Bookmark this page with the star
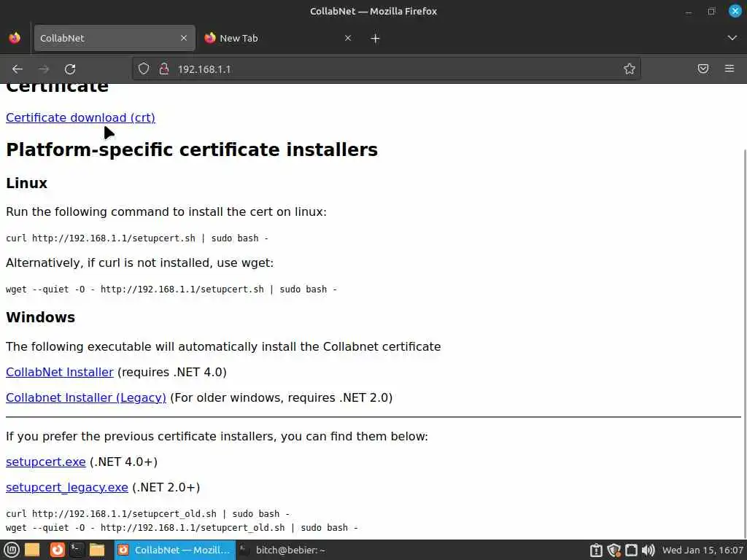Image resolution: width=747 pixels, height=560 pixels. pyautogui.click(x=630, y=69)
